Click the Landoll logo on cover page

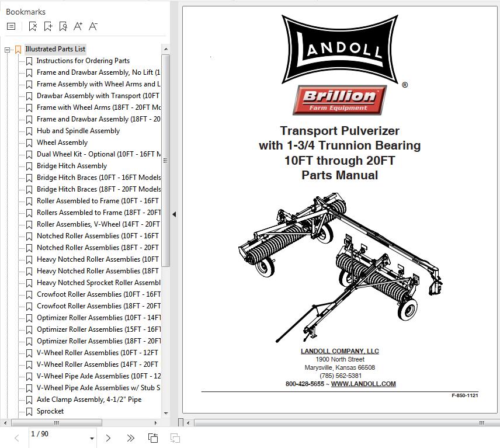click(x=340, y=50)
